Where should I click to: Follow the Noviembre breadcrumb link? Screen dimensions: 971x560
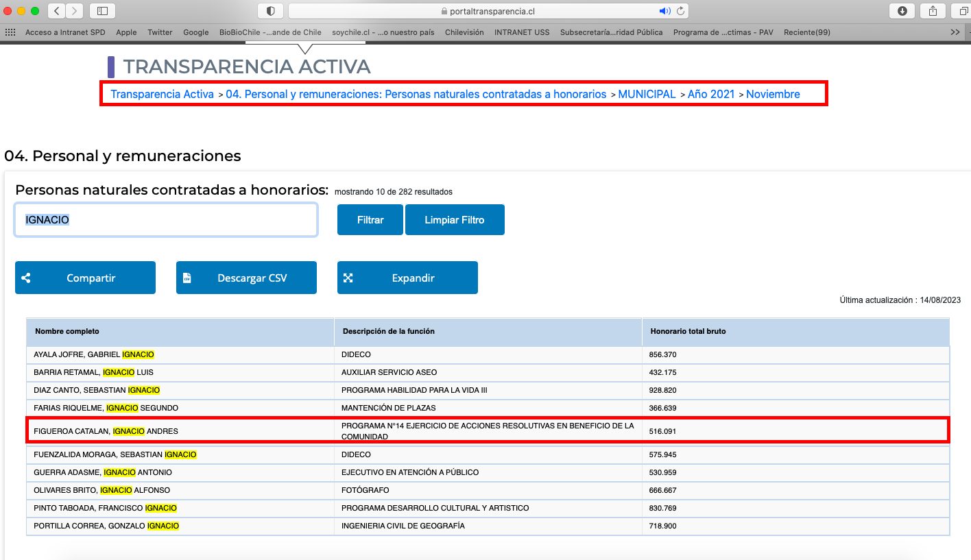(773, 94)
